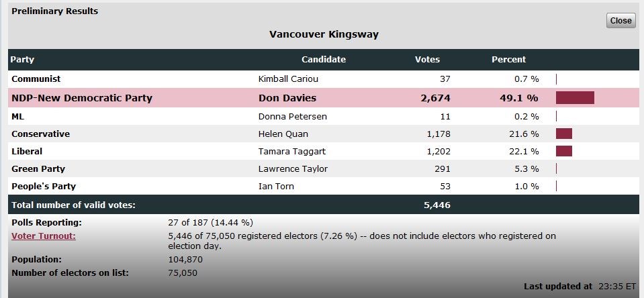Click candidate Ian Torn name
The image size is (644, 298).
coord(276,186)
